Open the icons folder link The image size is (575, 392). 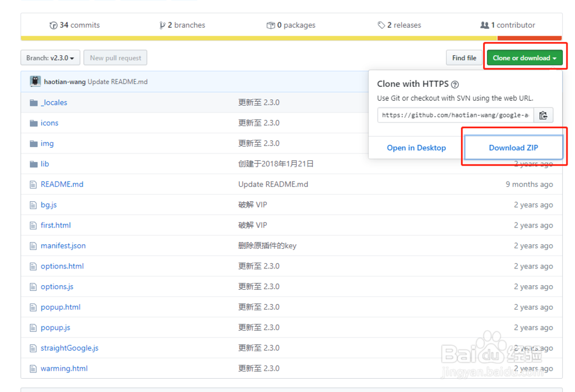49,123
